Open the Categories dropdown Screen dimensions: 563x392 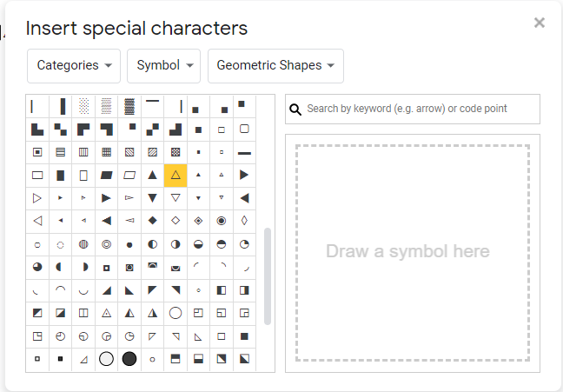point(74,66)
